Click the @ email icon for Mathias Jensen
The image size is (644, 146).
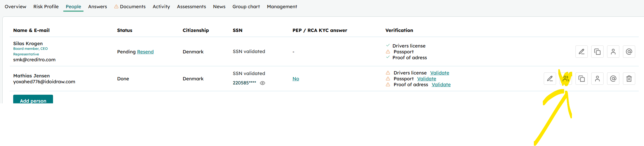pos(613,79)
